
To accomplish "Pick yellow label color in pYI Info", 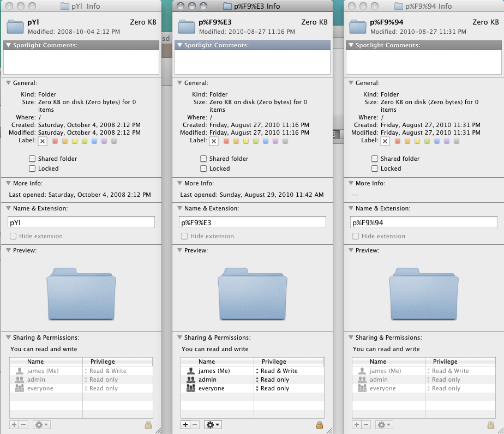I will tap(75, 141).
